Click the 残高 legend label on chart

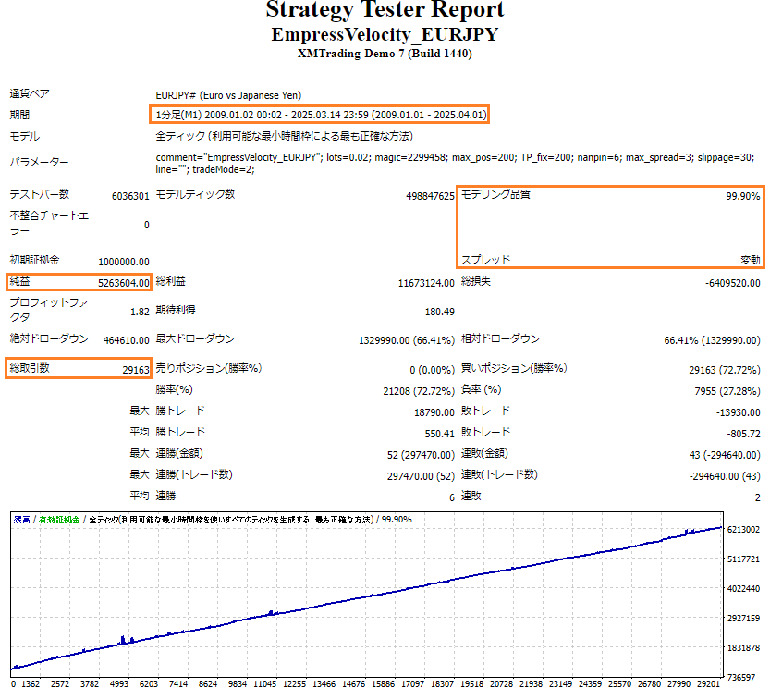click(21, 520)
